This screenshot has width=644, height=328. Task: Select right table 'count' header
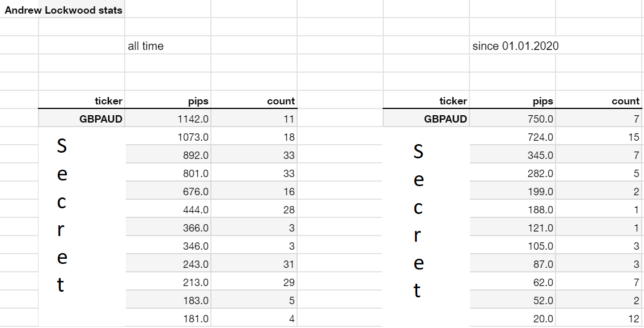click(x=599, y=100)
